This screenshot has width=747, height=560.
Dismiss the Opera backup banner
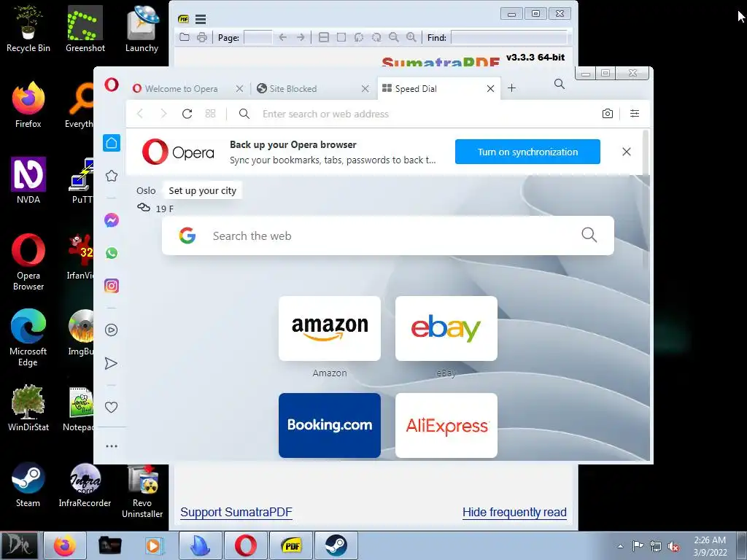(627, 152)
